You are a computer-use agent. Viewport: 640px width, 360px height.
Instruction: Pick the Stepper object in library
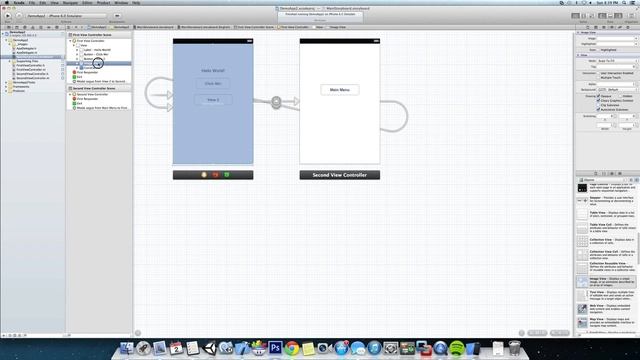[x=606, y=201]
